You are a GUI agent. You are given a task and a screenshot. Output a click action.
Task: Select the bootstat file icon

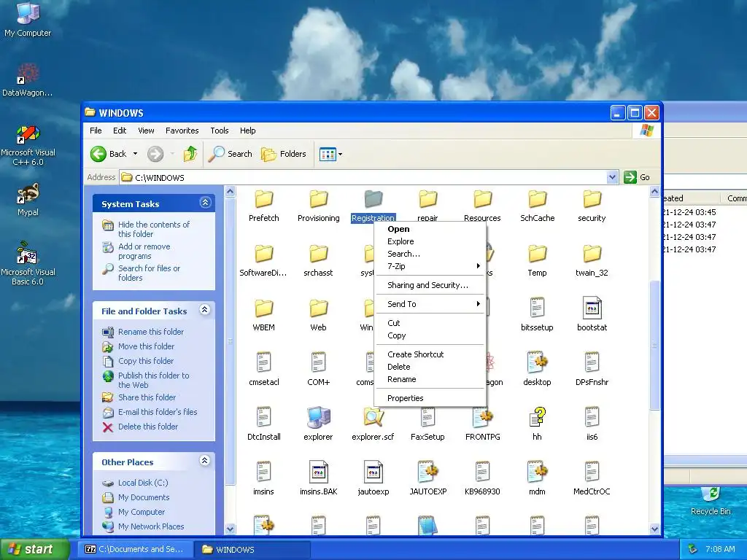point(592,308)
